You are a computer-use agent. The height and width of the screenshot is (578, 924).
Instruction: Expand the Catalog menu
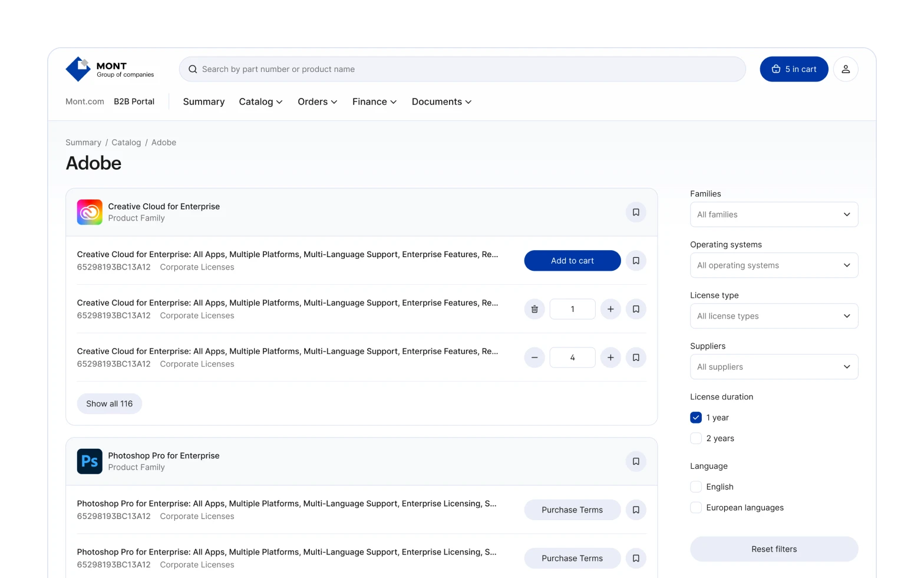(x=260, y=101)
